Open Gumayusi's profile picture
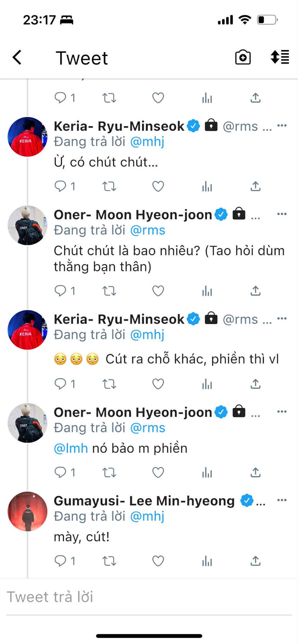Screen dimensions: 298x644 pos(28,512)
